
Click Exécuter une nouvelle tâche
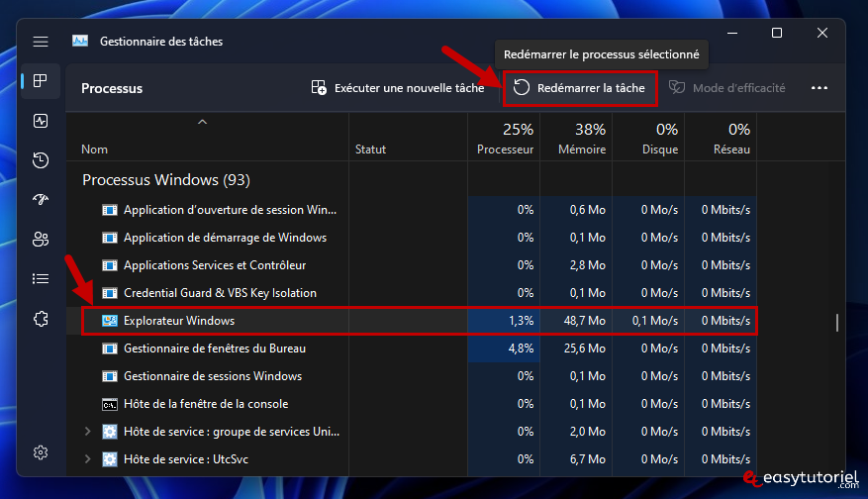point(398,88)
